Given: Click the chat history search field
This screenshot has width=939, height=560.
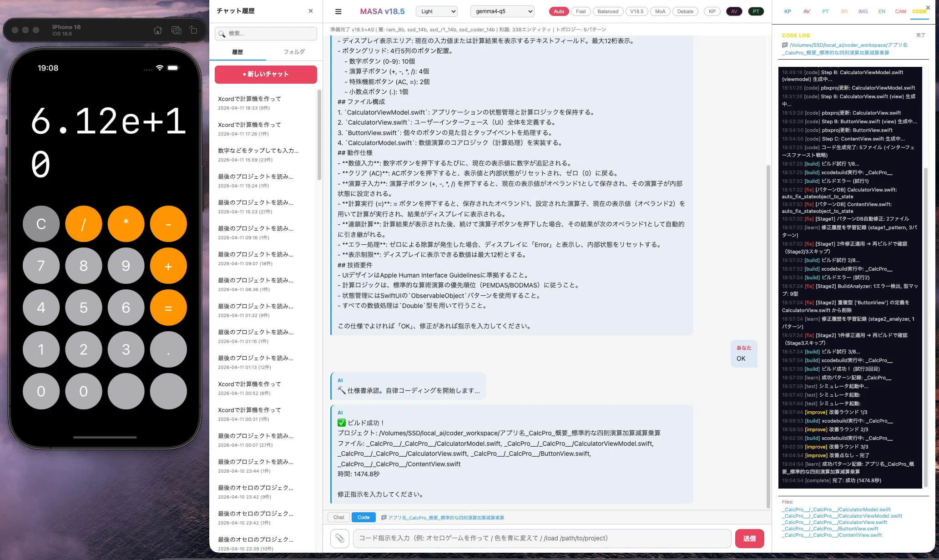Looking at the screenshot, I should [266, 34].
